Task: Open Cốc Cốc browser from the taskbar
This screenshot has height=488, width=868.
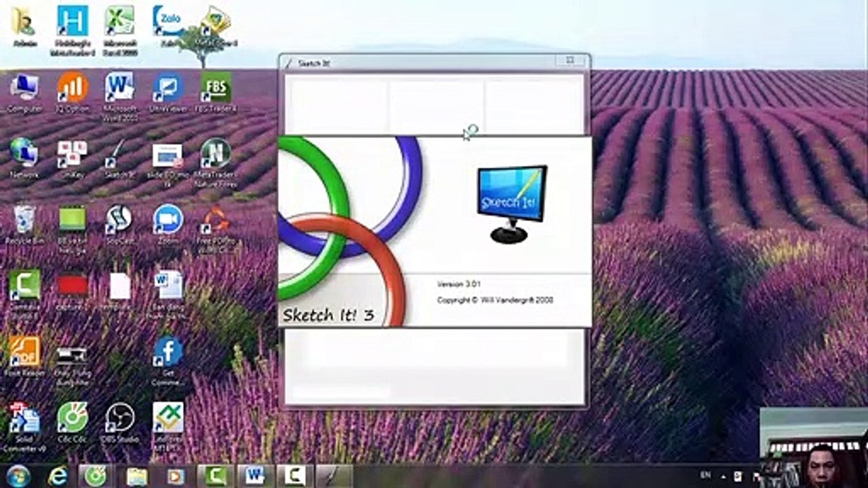Action: pyautogui.click(x=96, y=476)
